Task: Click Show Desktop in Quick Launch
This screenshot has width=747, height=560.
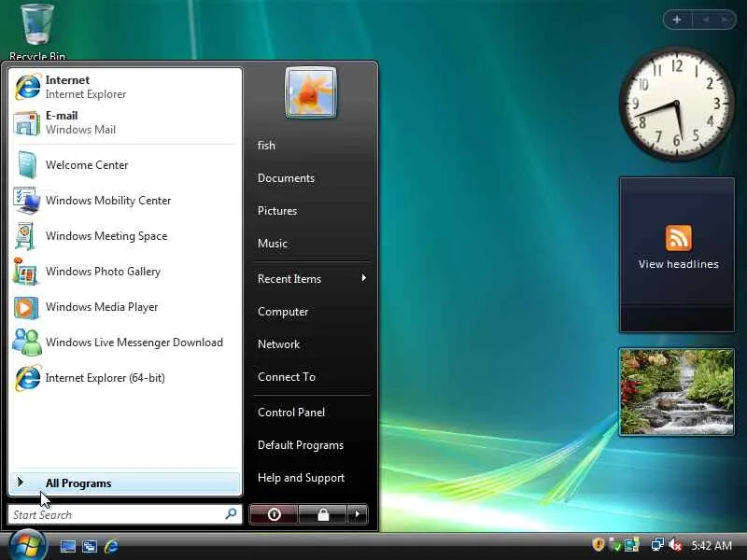Action: tap(67, 546)
